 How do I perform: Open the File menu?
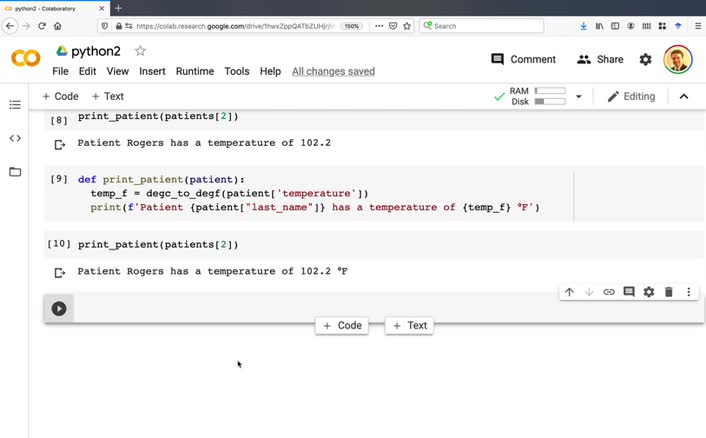[60, 71]
